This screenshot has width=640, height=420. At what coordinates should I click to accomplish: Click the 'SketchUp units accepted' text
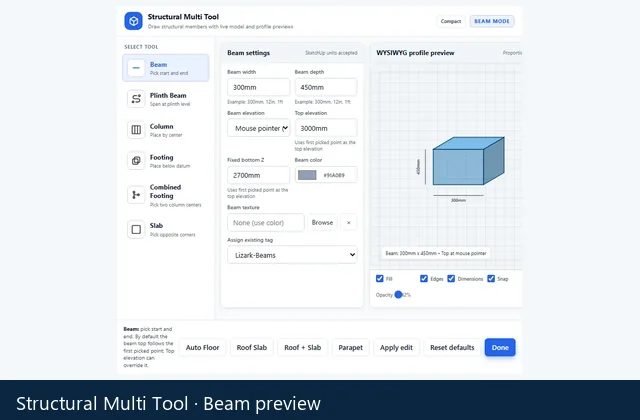[331, 53]
